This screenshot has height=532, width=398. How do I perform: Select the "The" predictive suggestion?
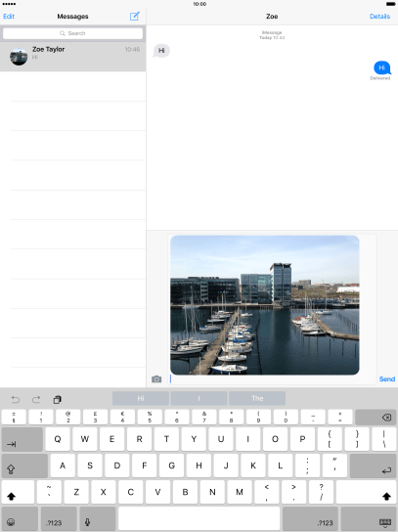tap(257, 398)
